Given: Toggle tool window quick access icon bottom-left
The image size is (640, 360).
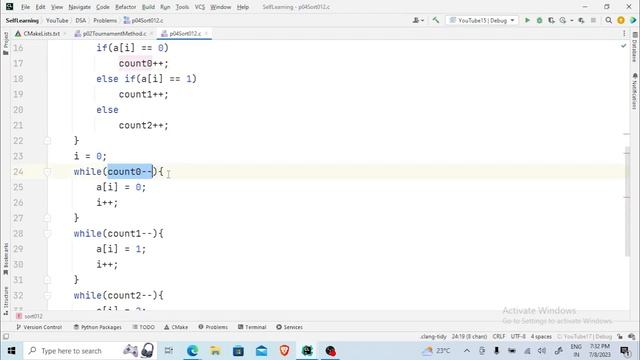Looking at the screenshot, I should [x=6, y=336].
